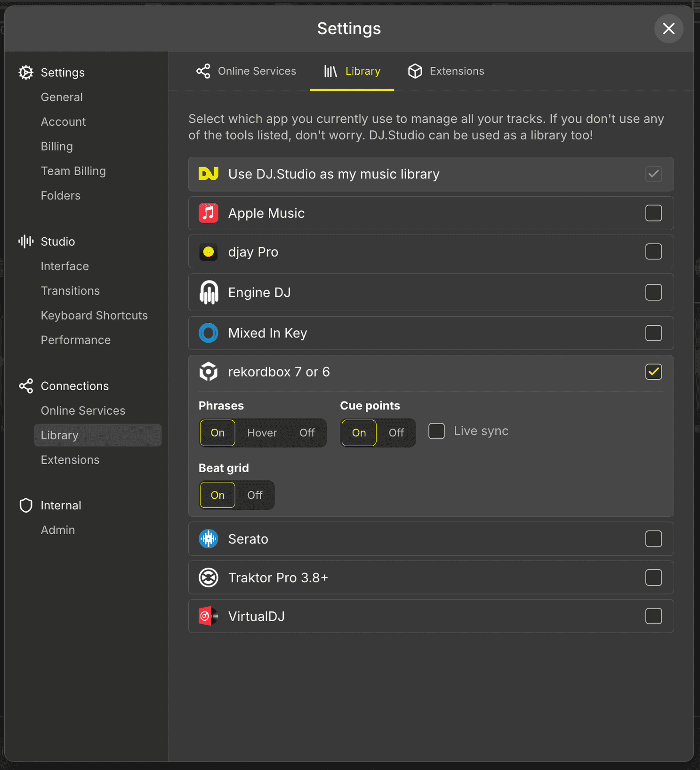Open Folders settings in sidebar

pyautogui.click(x=60, y=196)
